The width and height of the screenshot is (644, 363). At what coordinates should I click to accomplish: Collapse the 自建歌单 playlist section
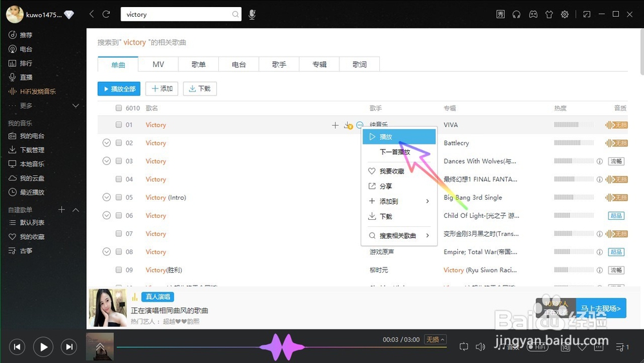click(x=75, y=210)
